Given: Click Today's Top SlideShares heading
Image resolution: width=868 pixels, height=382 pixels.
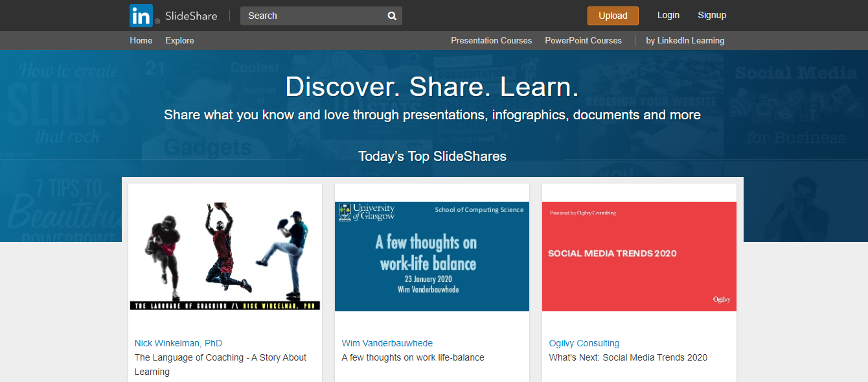Looking at the screenshot, I should tap(432, 156).
